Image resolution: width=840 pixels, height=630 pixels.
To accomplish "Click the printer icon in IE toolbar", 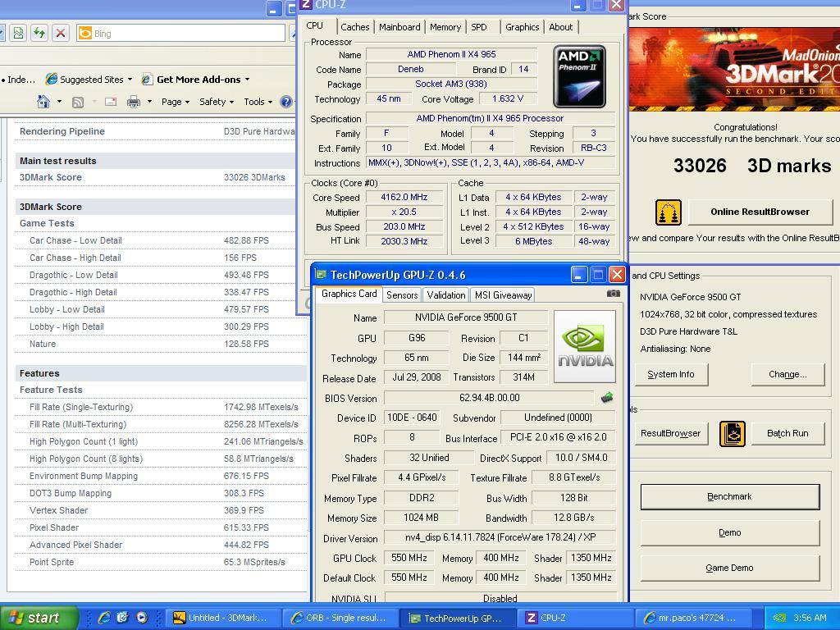I will click(x=134, y=102).
